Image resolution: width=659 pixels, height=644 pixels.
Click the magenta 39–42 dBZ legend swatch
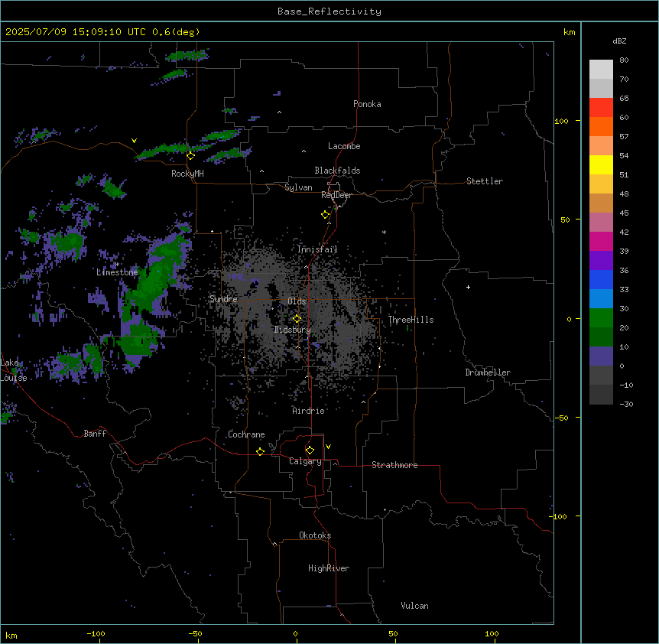pyautogui.click(x=601, y=241)
